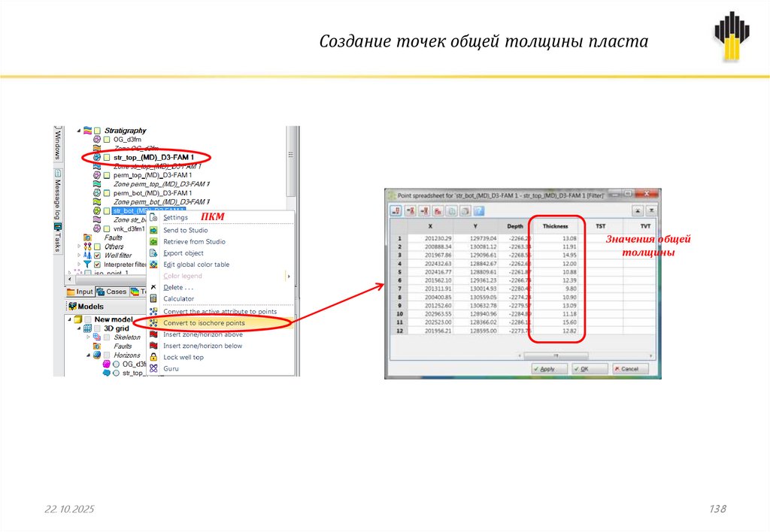Viewport: 770px width, 532px height.
Task: Click the Cancel button in the Point spreadsheet
Action: [x=631, y=369]
